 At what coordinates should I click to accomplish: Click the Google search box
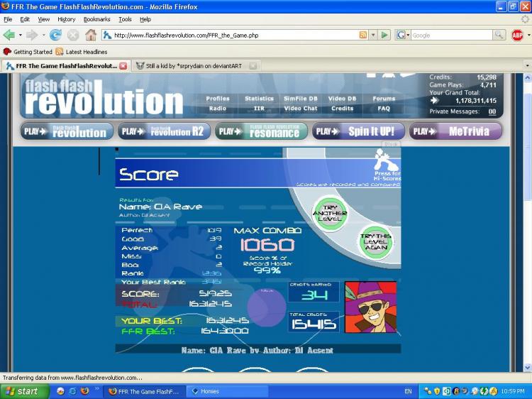point(451,35)
